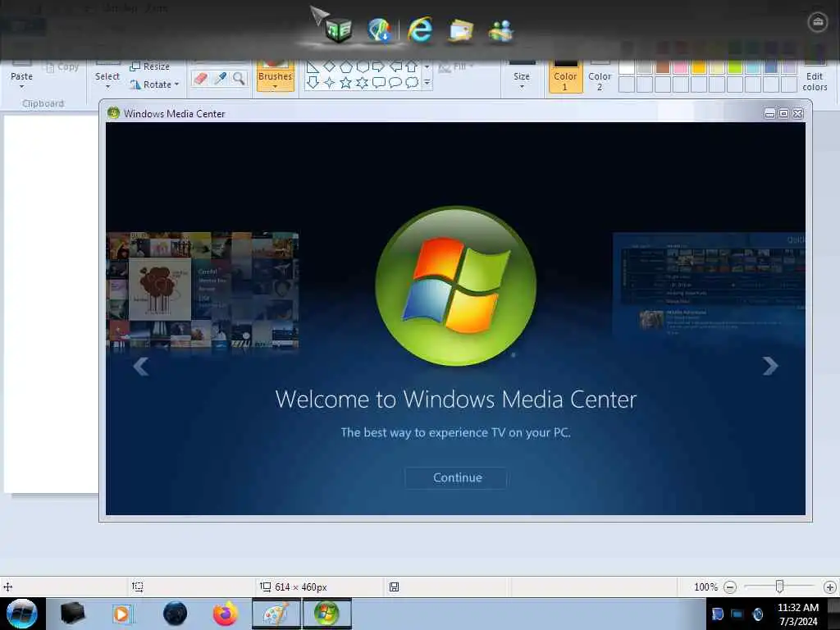Select the cloud callout shape

pos(412,83)
